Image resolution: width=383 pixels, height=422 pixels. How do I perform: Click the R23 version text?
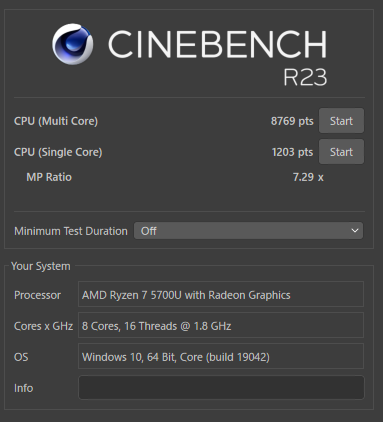305,77
